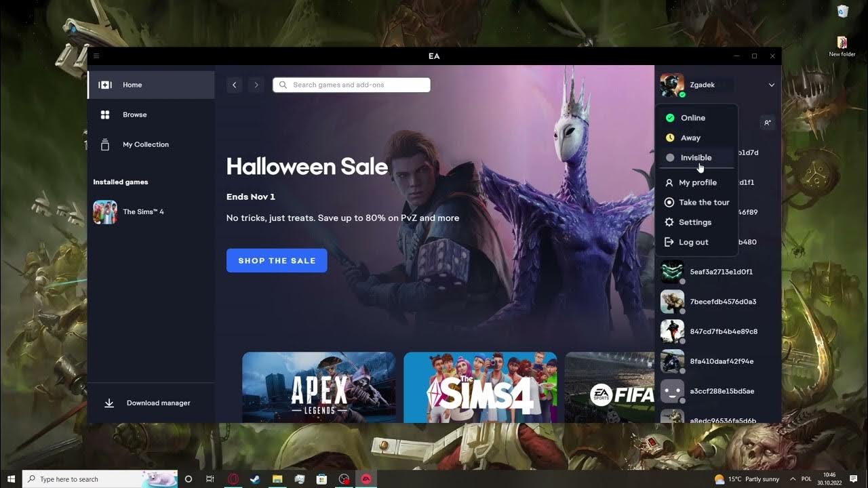Open My profile from menu

696,182
